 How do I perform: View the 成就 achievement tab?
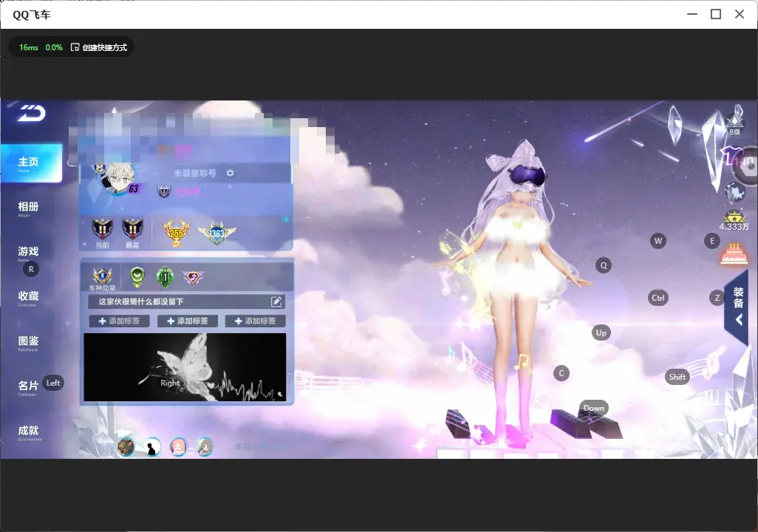pos(28,432)
